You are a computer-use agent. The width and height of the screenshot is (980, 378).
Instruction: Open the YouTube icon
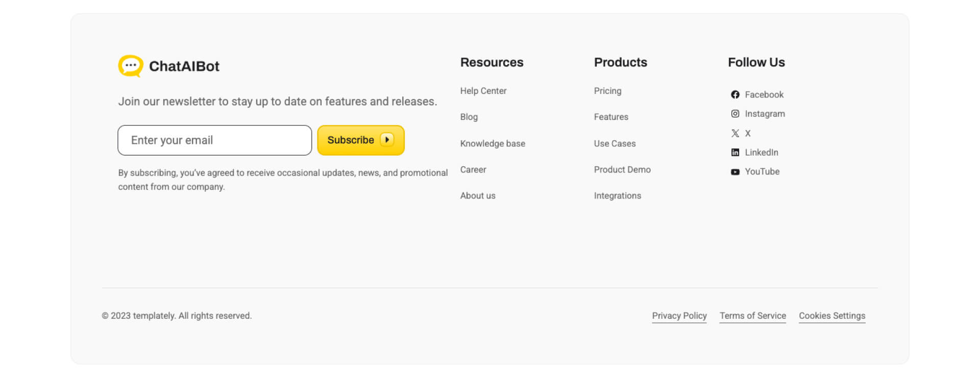click(x=735, y=172)
